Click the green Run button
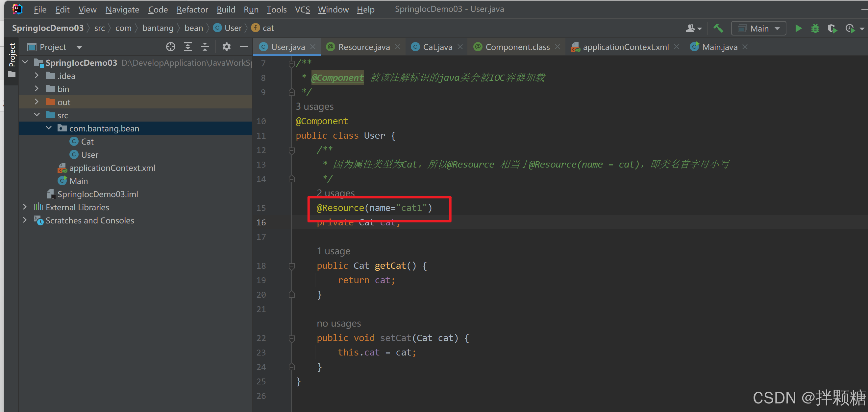 point(798,28)
